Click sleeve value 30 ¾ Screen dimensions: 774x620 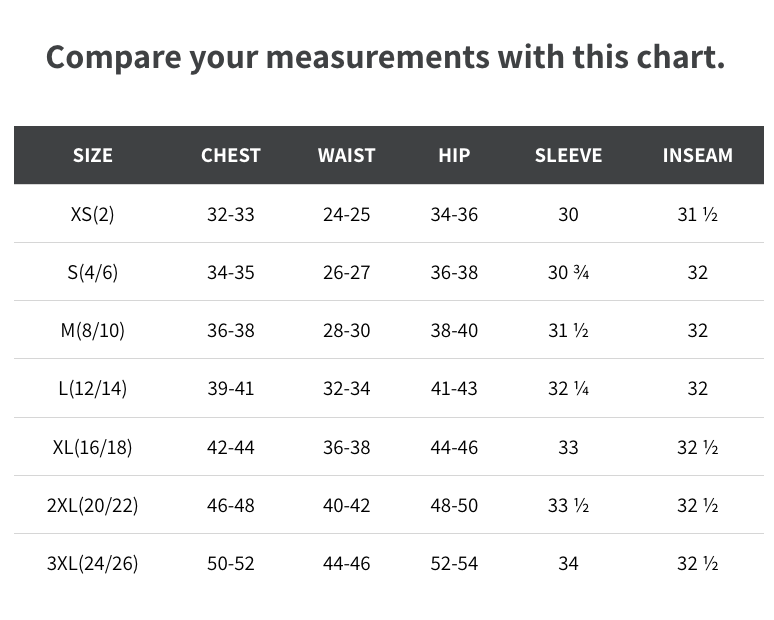569,272
